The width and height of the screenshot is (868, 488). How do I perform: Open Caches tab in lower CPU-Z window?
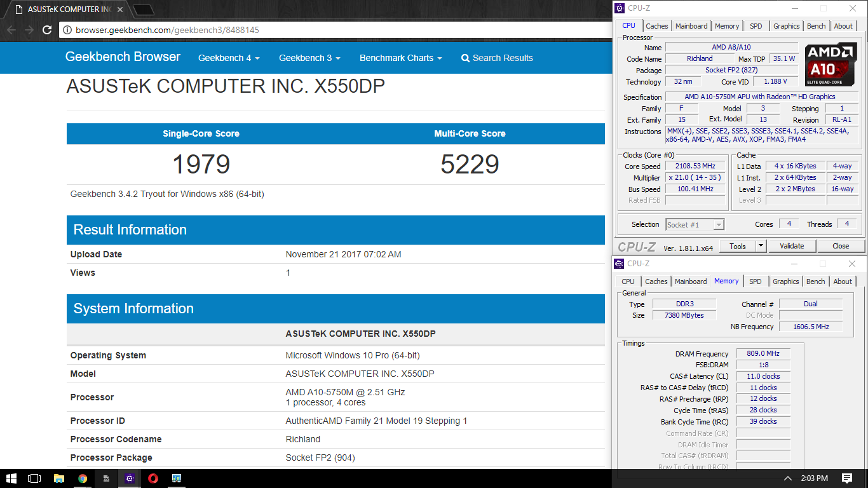pos(656,281)
